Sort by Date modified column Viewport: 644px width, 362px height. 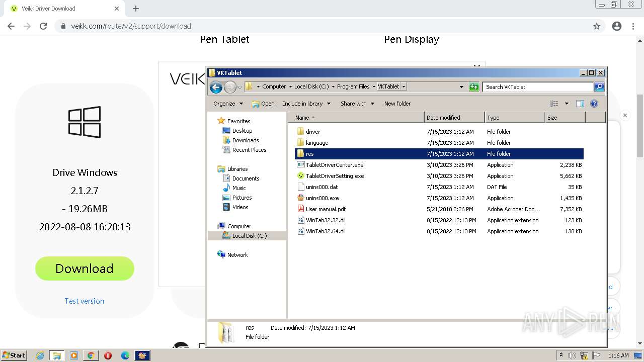click(454, 118)
